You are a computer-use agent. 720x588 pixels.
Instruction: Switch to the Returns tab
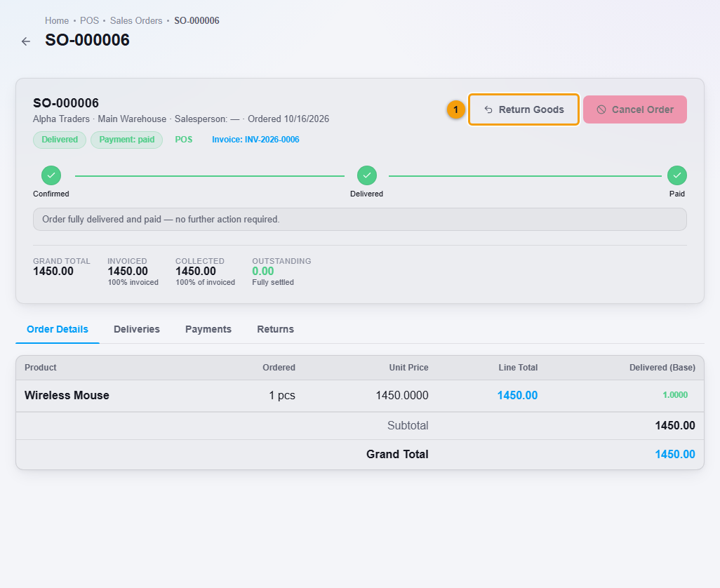pyautogui.click(x=276, y=329)
